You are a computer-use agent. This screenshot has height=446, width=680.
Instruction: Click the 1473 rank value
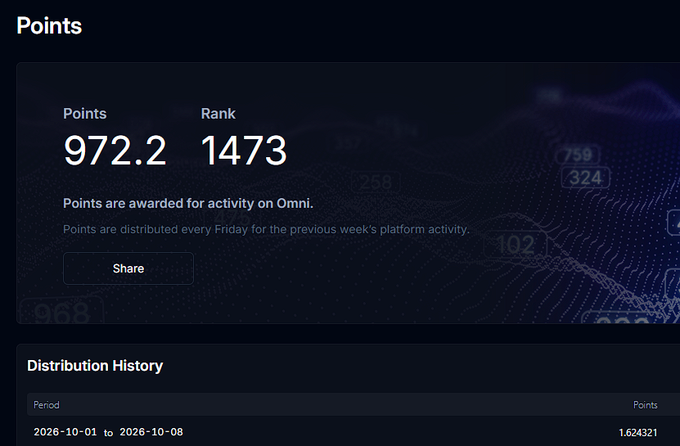click(x=244, y=151)
